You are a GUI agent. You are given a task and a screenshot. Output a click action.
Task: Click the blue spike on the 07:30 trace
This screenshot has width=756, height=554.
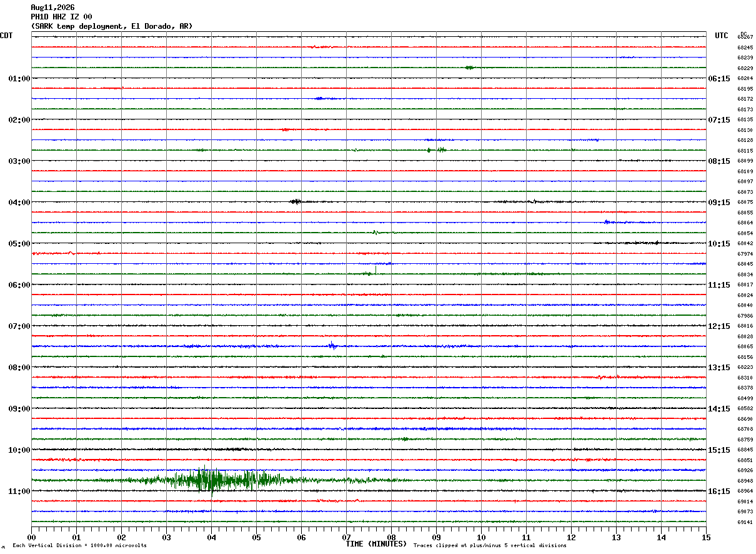tap(332, 345)
